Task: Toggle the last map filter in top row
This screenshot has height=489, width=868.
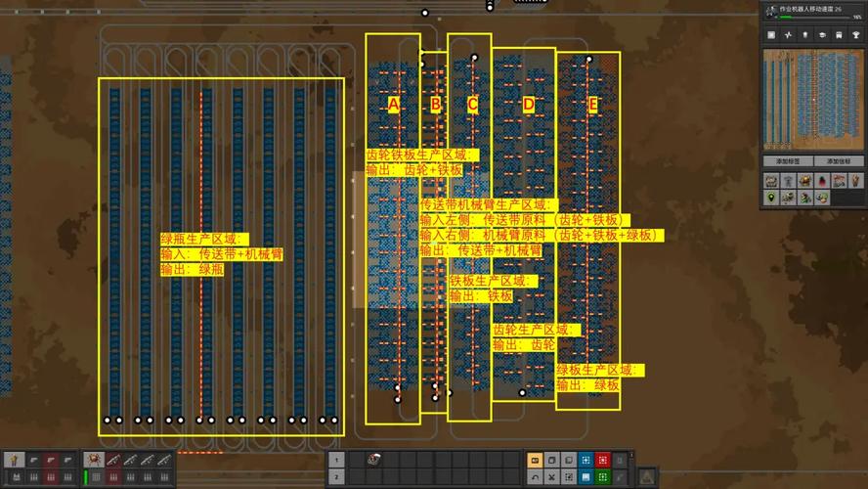Action: click(x=856, y=181)
